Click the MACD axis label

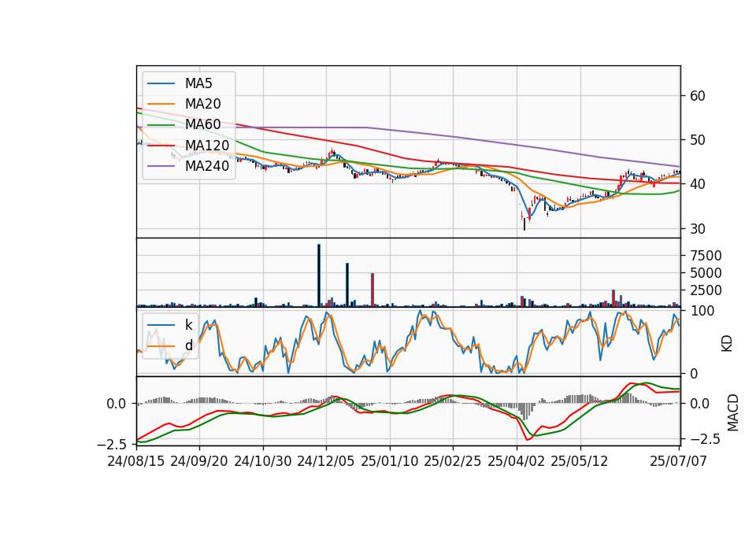pos(733,412)
